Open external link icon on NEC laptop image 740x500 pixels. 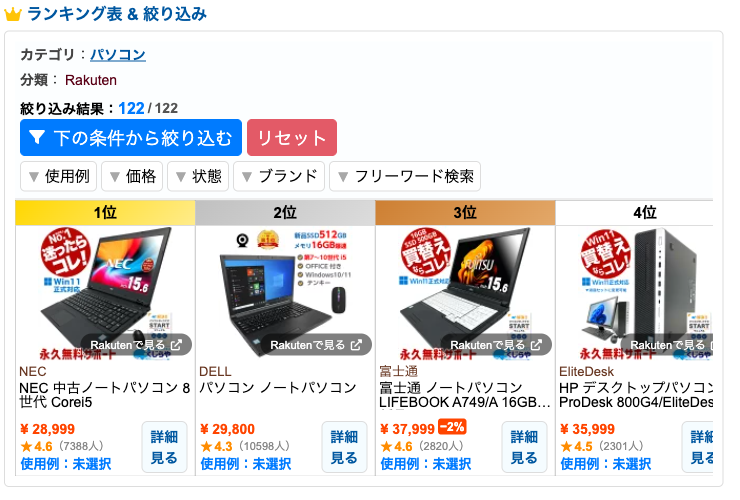coord(177,345)
